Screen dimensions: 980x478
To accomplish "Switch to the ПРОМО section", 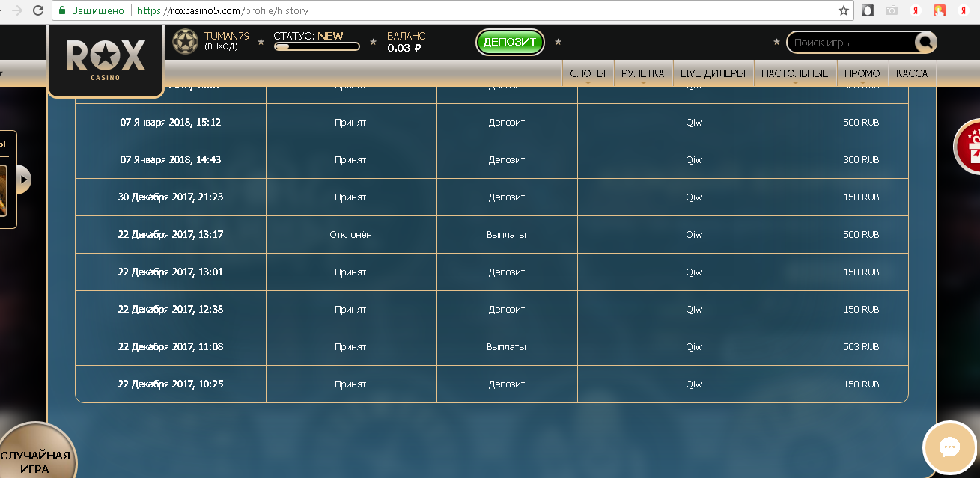I will (x=862, y=73).
